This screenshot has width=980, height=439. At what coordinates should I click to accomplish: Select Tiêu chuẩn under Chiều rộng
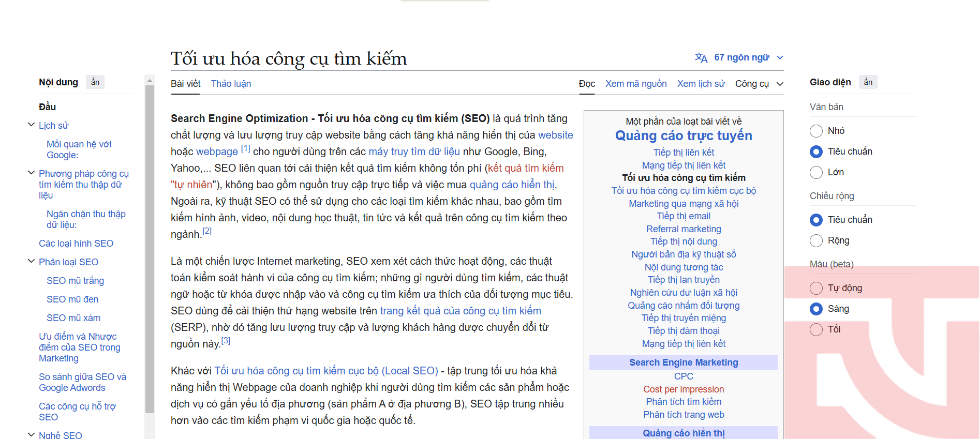click(816, 220)
